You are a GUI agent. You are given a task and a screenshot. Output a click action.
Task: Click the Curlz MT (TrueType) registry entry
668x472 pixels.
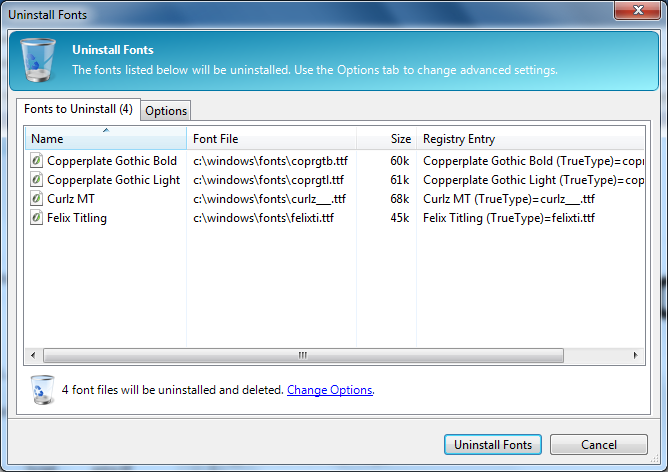pos(509,199)
